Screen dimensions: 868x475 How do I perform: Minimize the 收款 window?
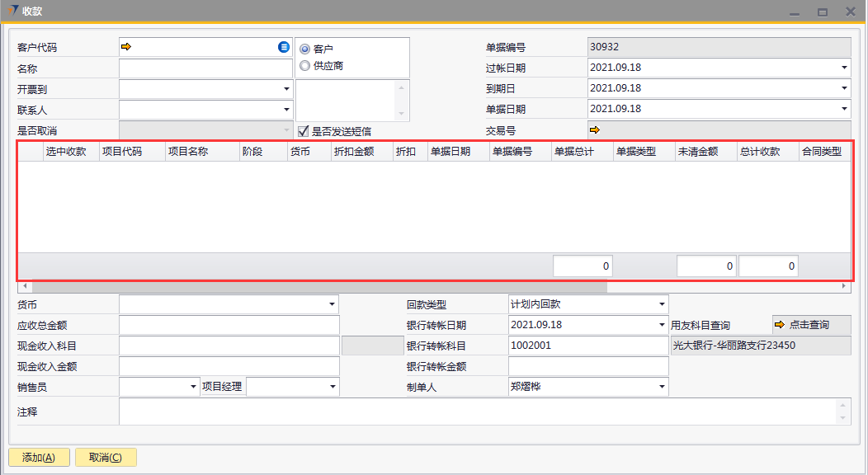point(795,12)
